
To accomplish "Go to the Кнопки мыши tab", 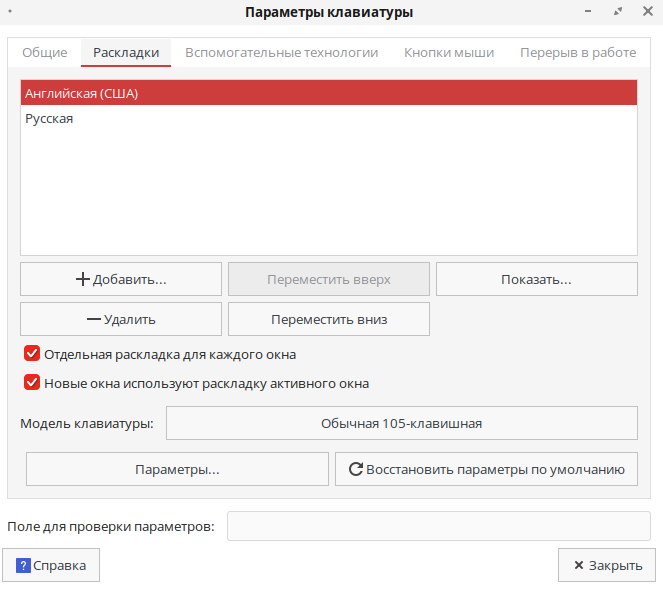I will [x=448, y=52].
